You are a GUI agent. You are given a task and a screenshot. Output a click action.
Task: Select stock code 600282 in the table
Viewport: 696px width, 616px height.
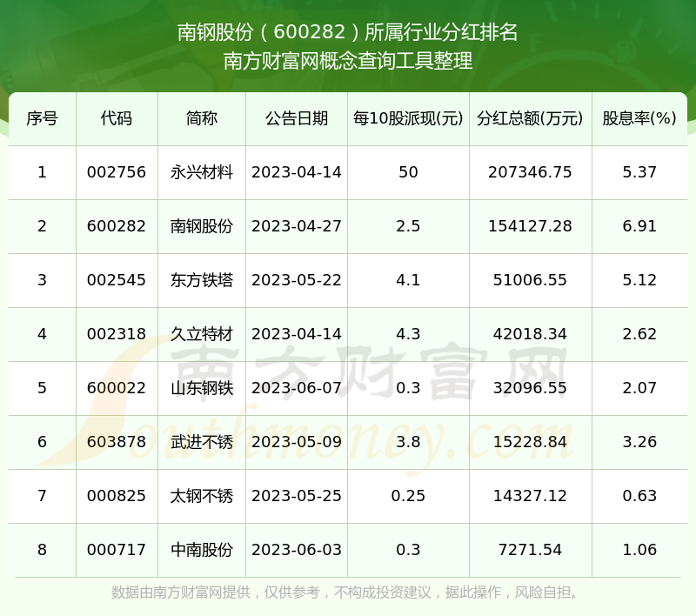coord(117,226)
